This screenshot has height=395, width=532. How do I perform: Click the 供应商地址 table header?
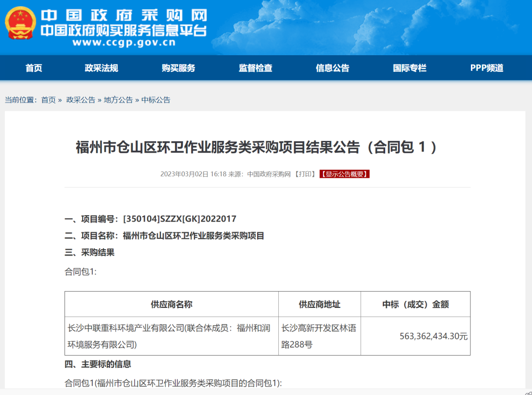tap(320, 304)
